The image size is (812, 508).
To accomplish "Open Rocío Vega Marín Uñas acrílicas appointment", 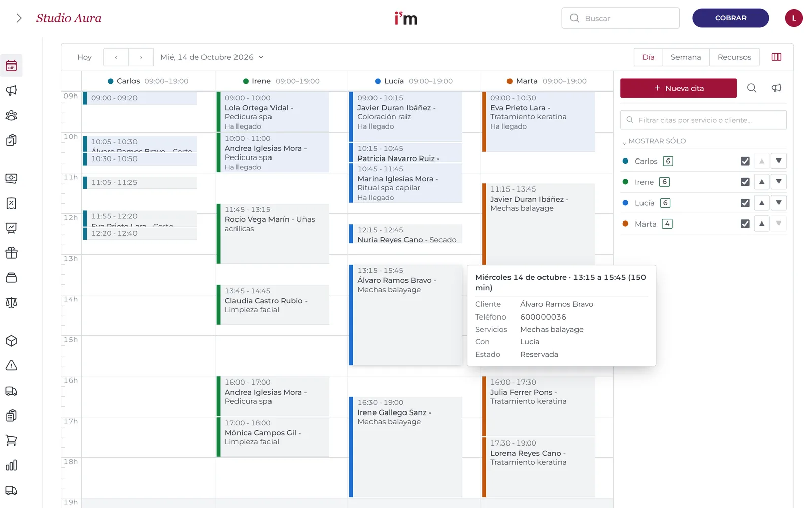I will [273, 234].
